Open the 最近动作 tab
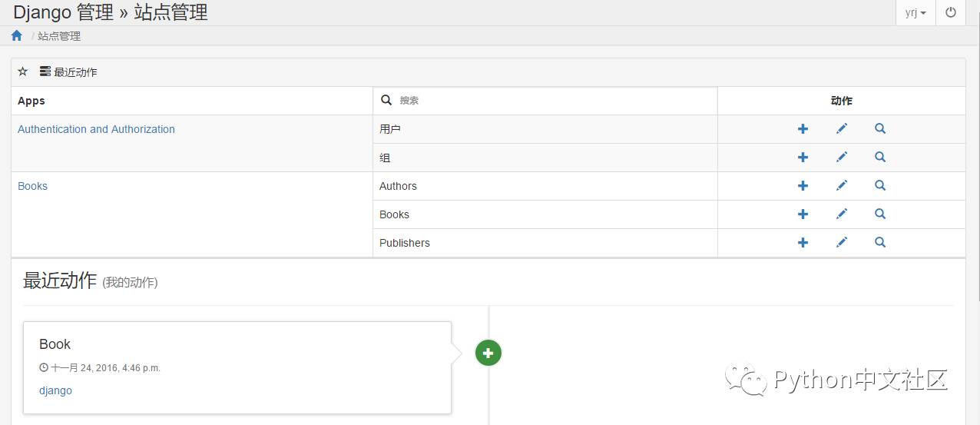Viewport: 980px width, 425px height. [68, 72]
